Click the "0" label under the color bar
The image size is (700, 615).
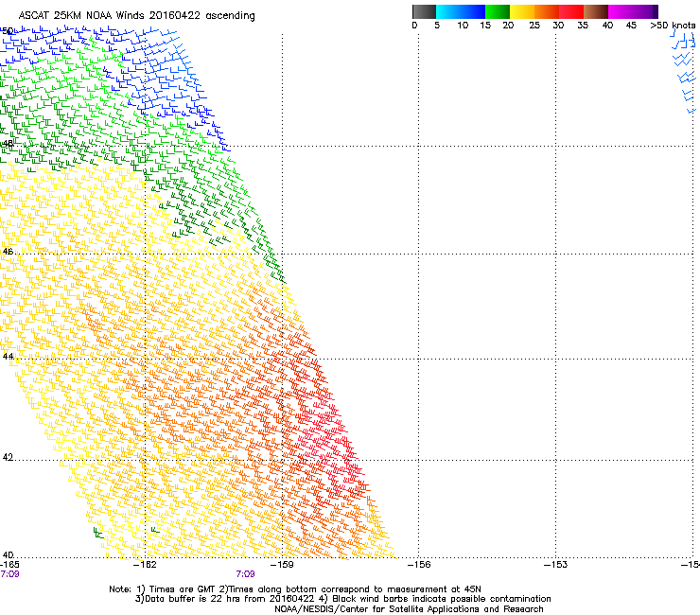[414, 26]
